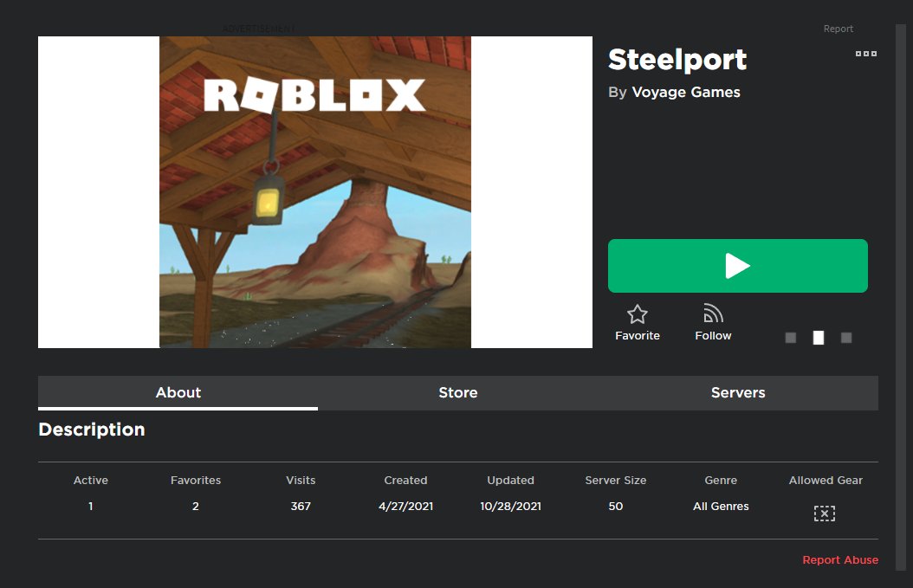The width and height of the screenshot is (913, 588).
Task: Select the middle highlighted carousel dot
Action: (x=818, y=338)
